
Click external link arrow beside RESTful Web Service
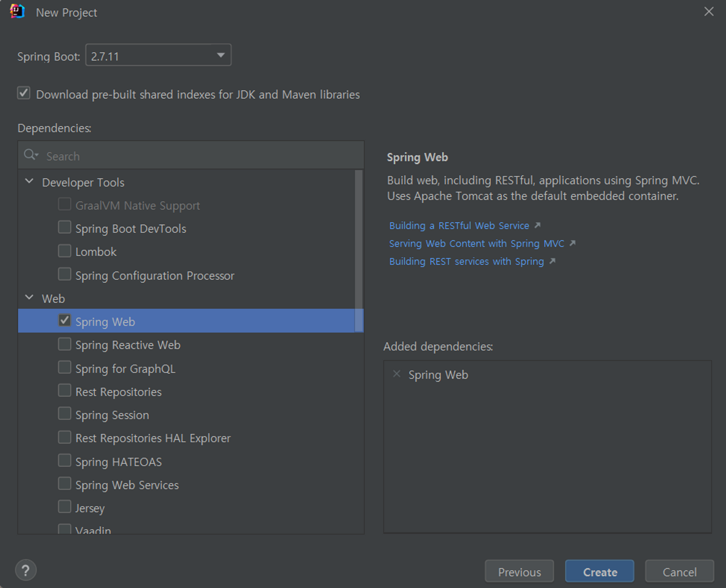coord(538,225)
